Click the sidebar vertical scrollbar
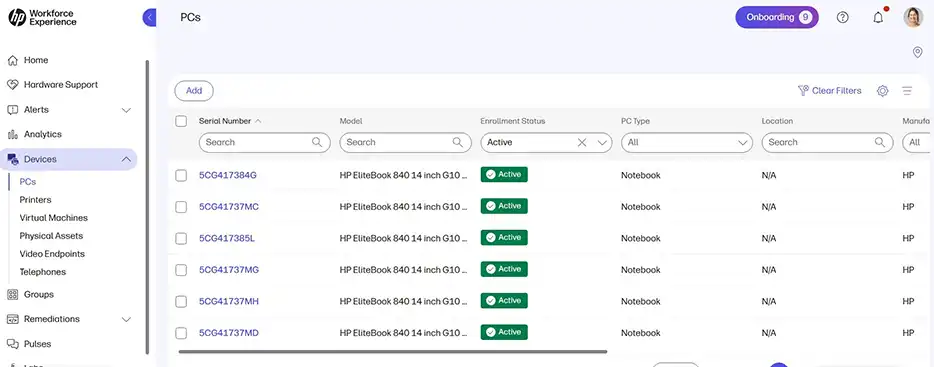The image size is (934, 367). pyautogui.click(x=147, y=207)
